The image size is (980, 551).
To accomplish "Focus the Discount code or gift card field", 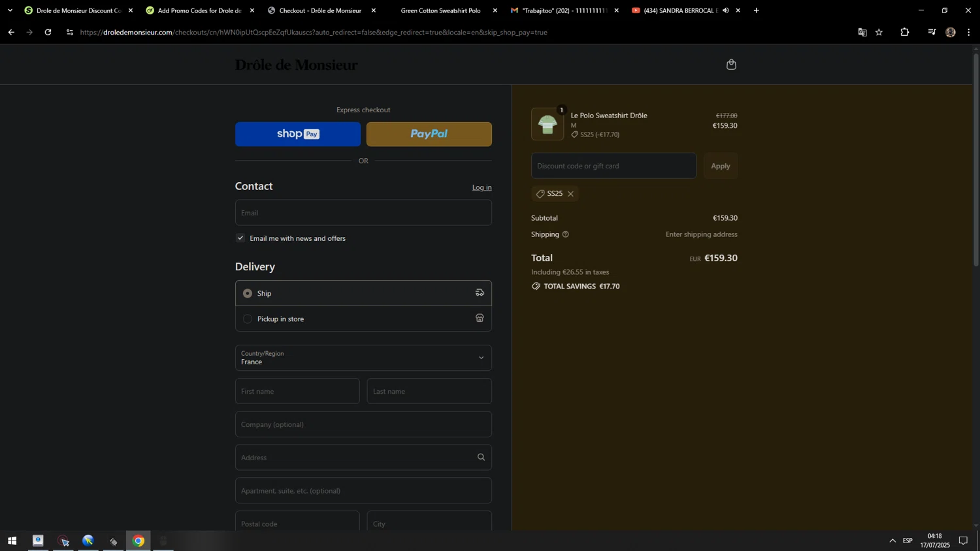I will click(613, 166).
